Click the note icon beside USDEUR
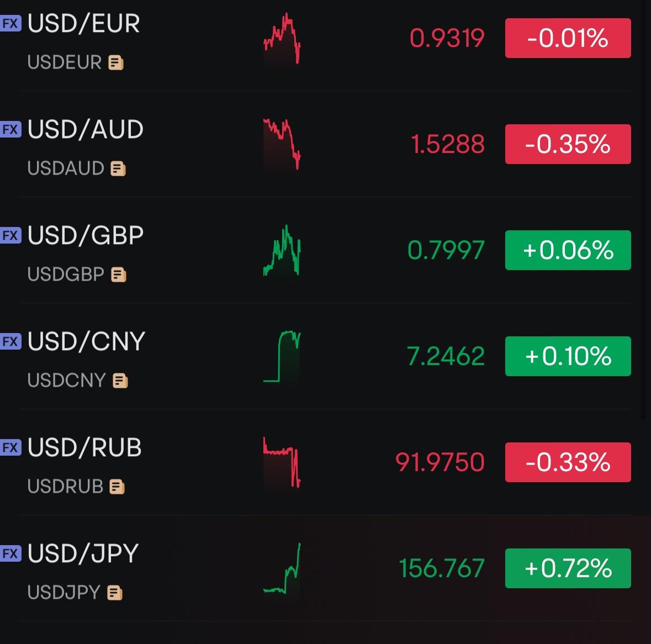Viewport: 651px width, 644px height. [116, 63]
